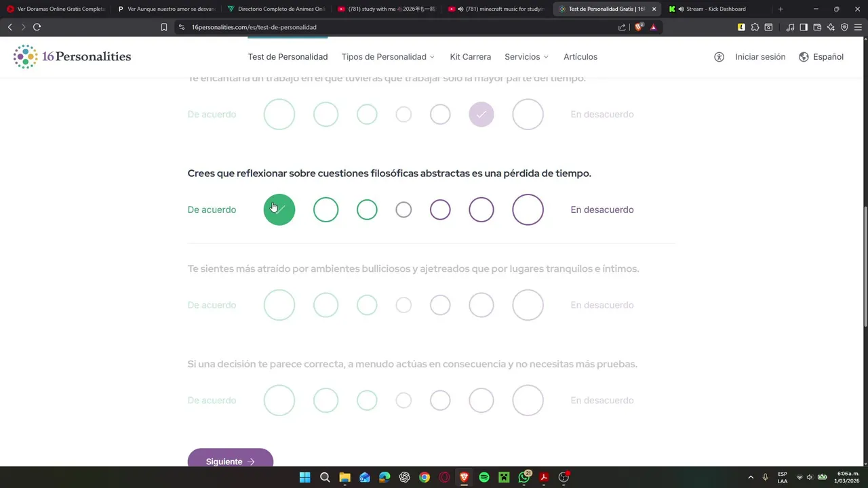Open the Artículos link in header
Image resolution: width=868 pixels, height=488 pixels.
click(x=580, y=57)
